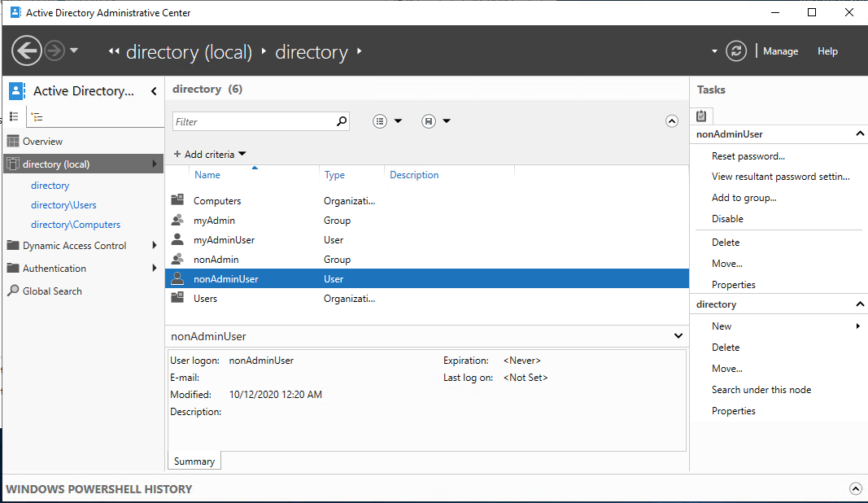The image size is (868, 503).
Task: Switch to the tree view navigation icon
Action: (x=37, y=116)
